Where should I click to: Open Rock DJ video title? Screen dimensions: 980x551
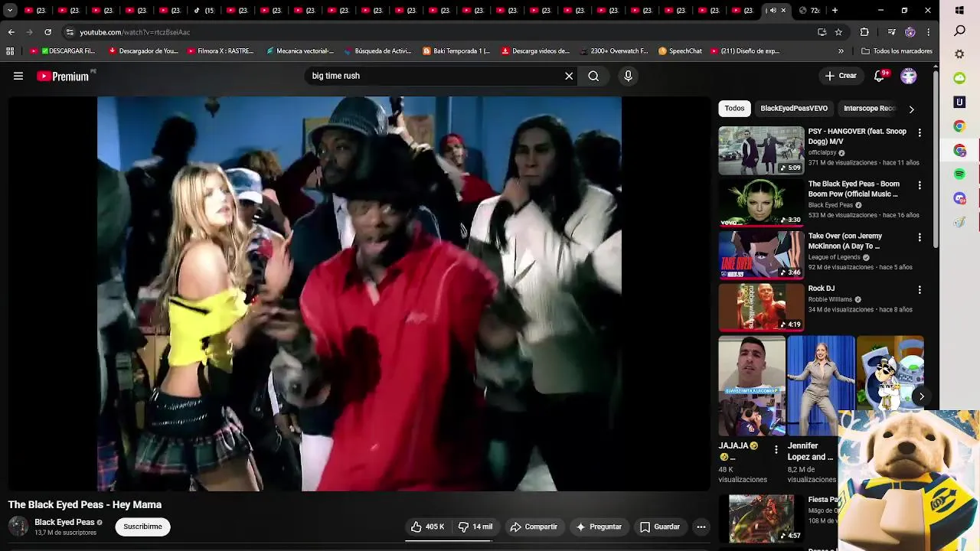(822, 289)
